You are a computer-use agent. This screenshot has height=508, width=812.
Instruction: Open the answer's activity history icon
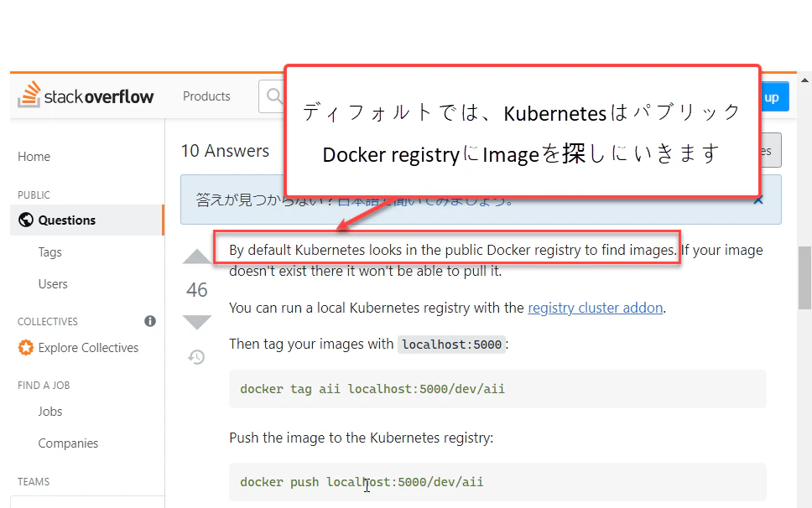pyautogui.click(x=196, y=357)
